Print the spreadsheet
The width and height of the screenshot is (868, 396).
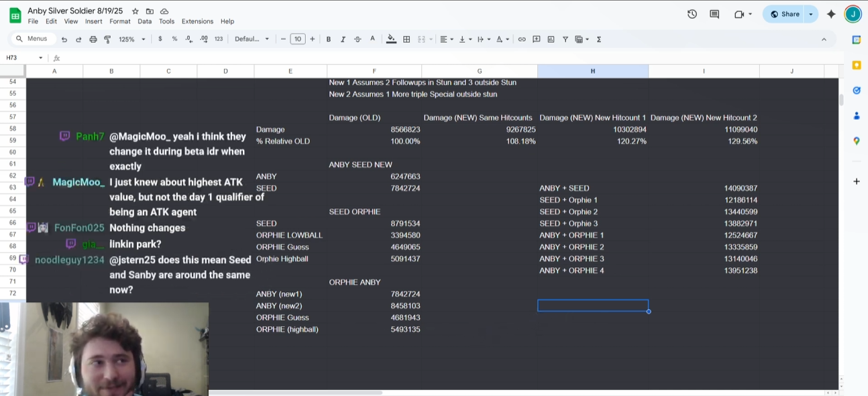(x=93, y=40)
